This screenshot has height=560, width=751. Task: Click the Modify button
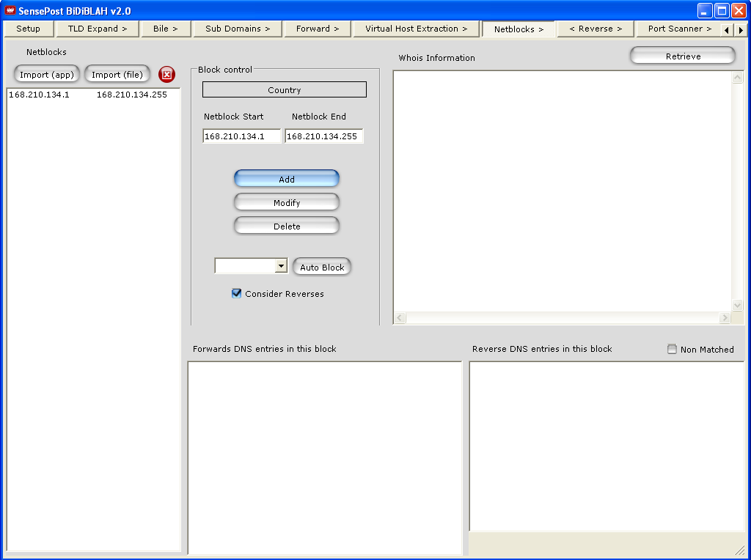point(287,203)
